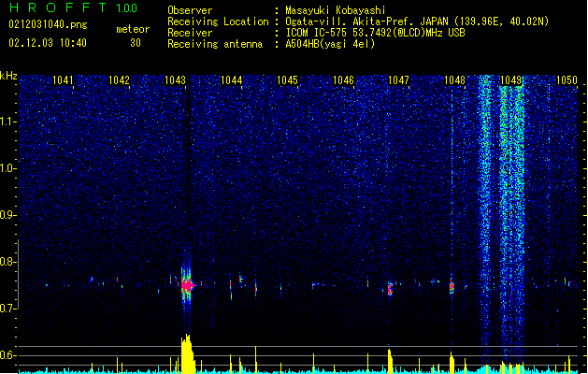Click the 0.9 frequency axis label
588x374 pixels.
click(x=8, y=215)
